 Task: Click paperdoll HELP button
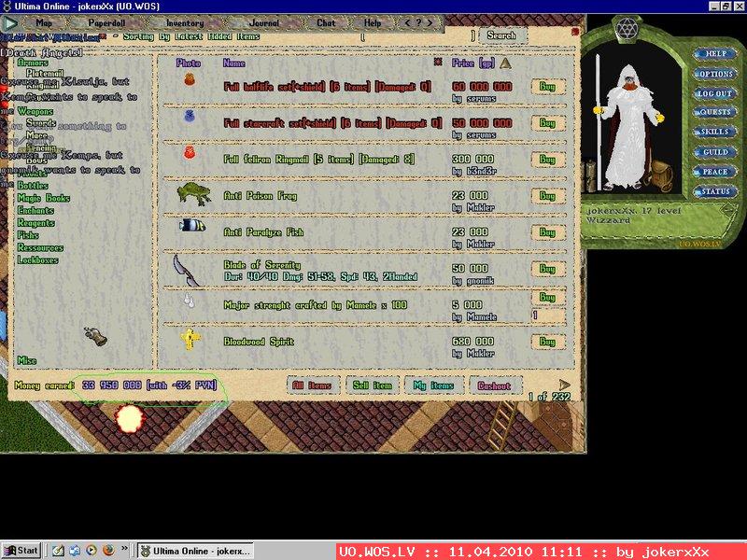click(715, 54)
